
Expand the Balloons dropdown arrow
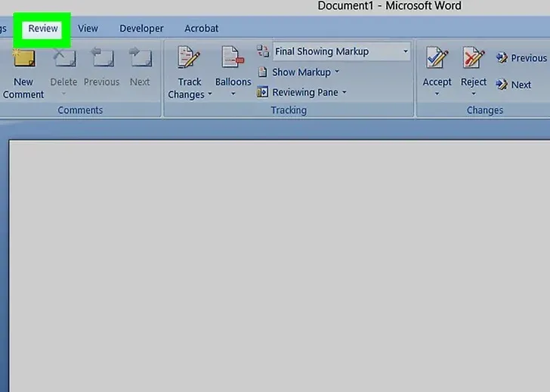coord(233,94)
